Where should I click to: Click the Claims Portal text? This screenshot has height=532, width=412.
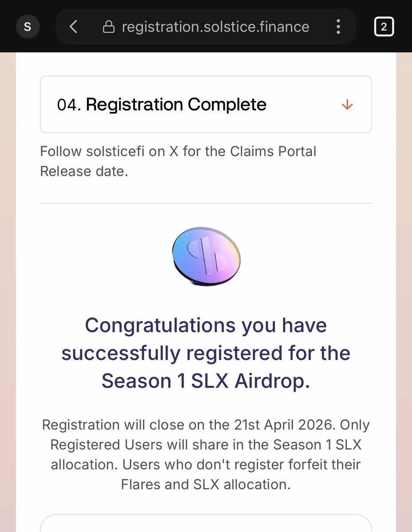tap(273, 151)
